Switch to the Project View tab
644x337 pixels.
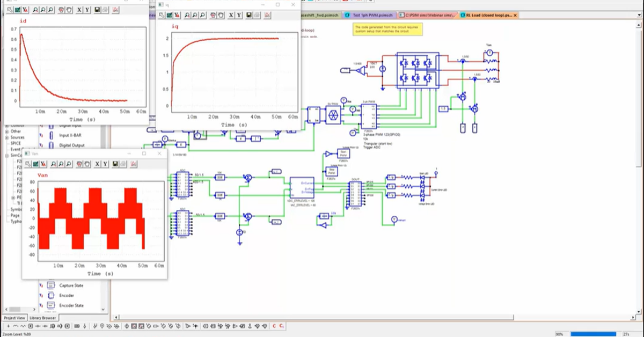click(x=14, y=318)
